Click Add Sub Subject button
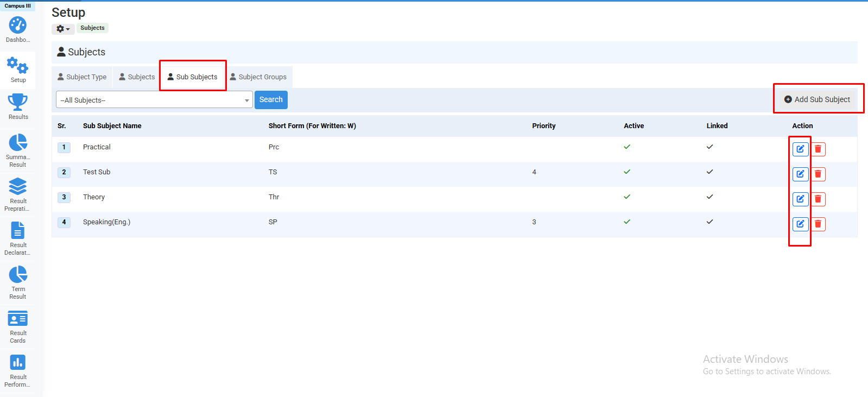This screenshot has height=397, width=868. (x=818, y=99)
